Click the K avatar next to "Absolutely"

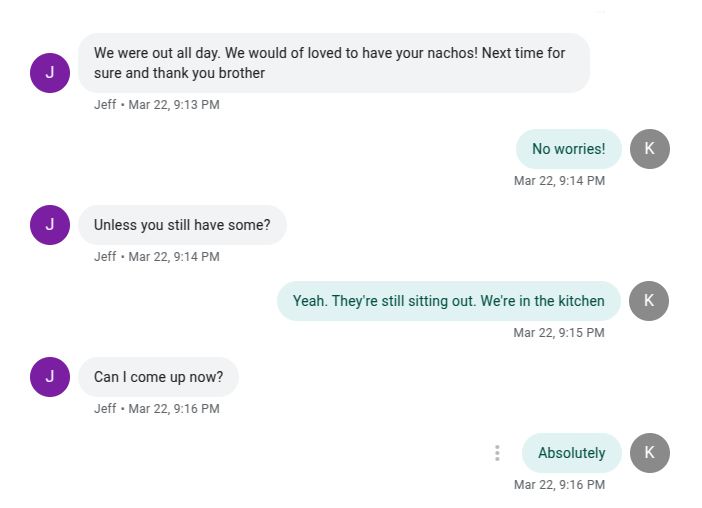(650, 453)
